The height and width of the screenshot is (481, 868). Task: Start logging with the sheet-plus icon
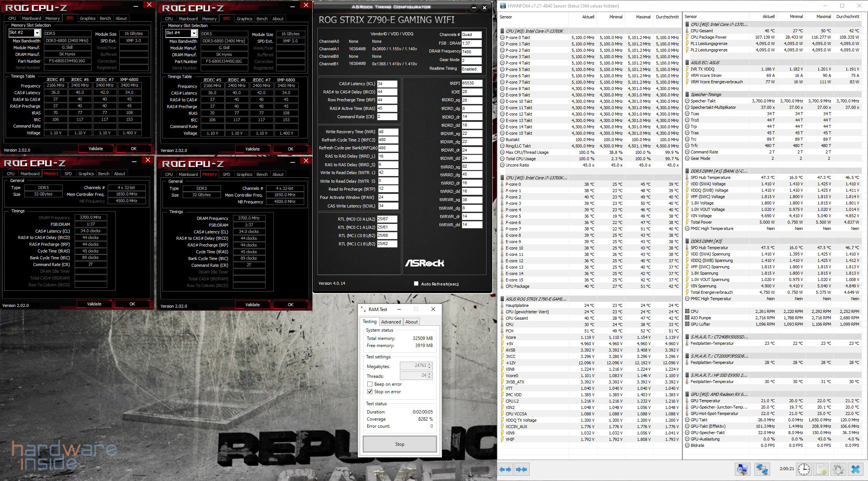821,469
